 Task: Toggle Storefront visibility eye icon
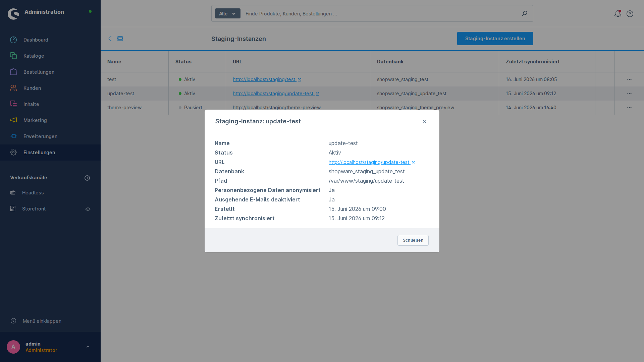[88, 209]
